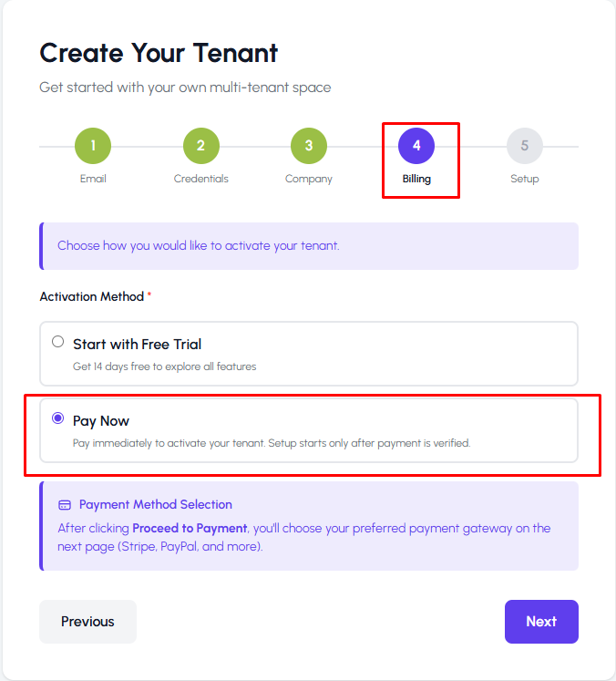Image resolution: width=616 pixels, height=681 pixels.
Task: Click the step 1 circle
Action: pyautogui.click(x=93, y=146)
